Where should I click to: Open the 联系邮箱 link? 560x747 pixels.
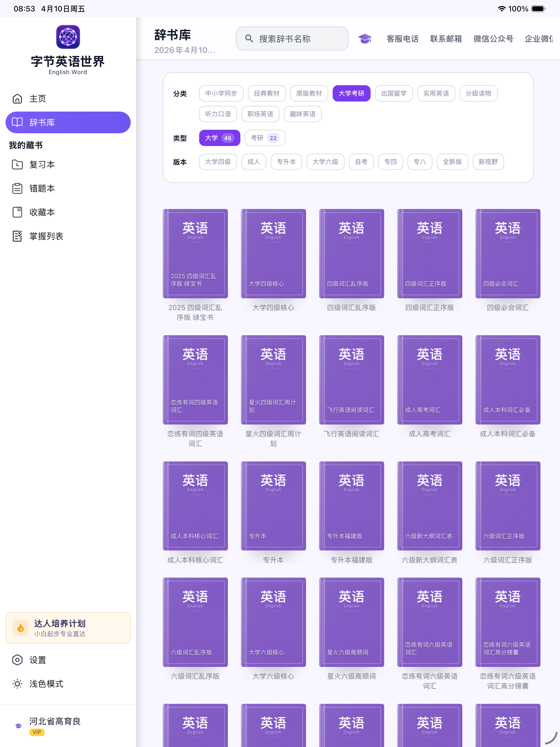click(x=446, y=39)
